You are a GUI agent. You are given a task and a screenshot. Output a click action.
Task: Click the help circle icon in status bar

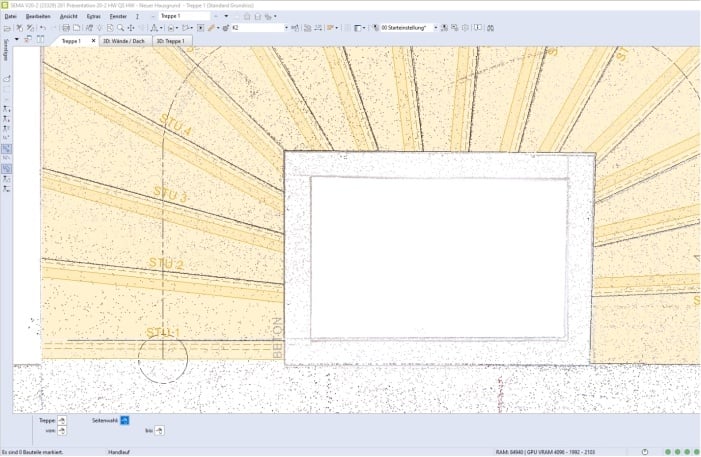point(645,452)
